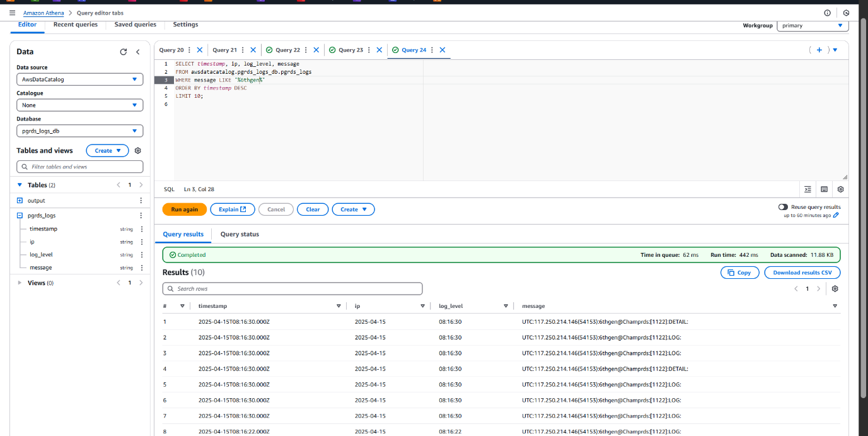
Task: Open the Settings tab
Action: pyautogui.click(x=185, y=25)
